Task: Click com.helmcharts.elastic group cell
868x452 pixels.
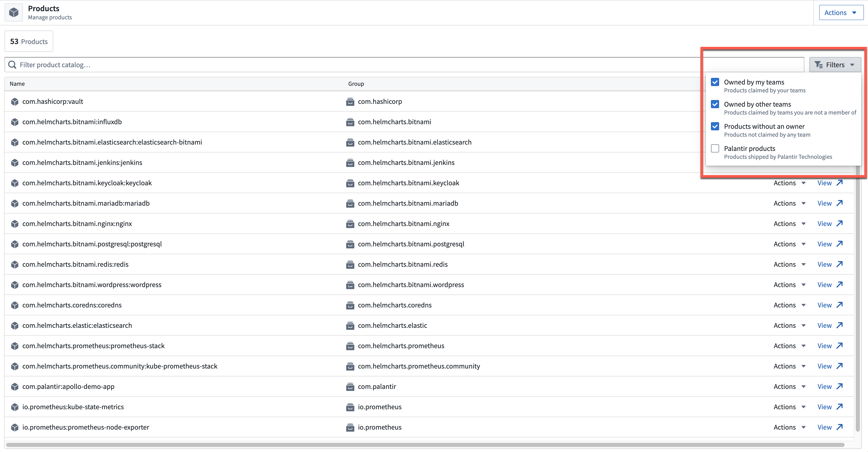Action: [392, 326]
